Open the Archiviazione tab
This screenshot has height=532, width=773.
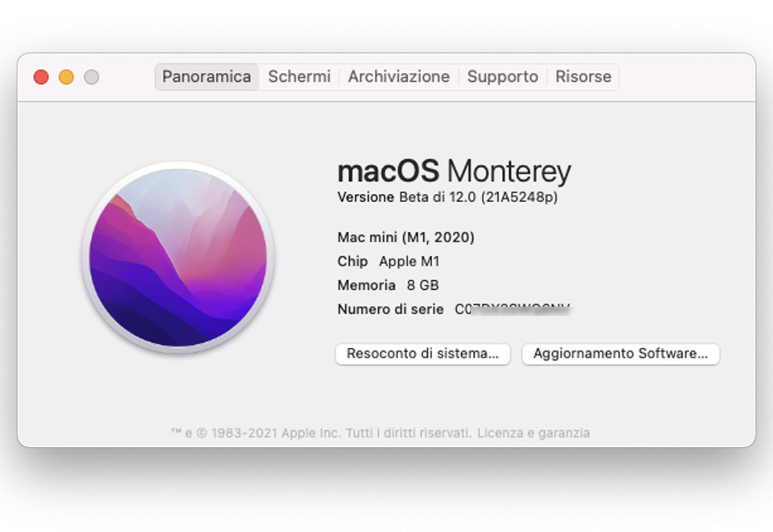coord(399,77)
